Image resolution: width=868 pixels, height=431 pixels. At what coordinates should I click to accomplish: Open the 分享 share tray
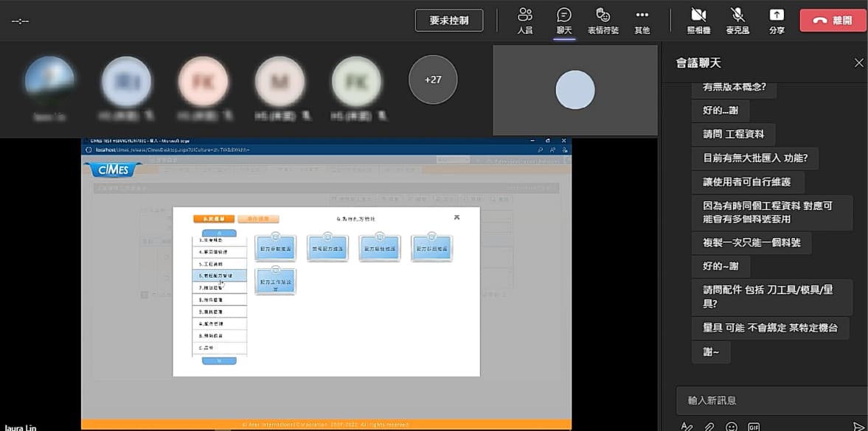click(x=777, y=21)
